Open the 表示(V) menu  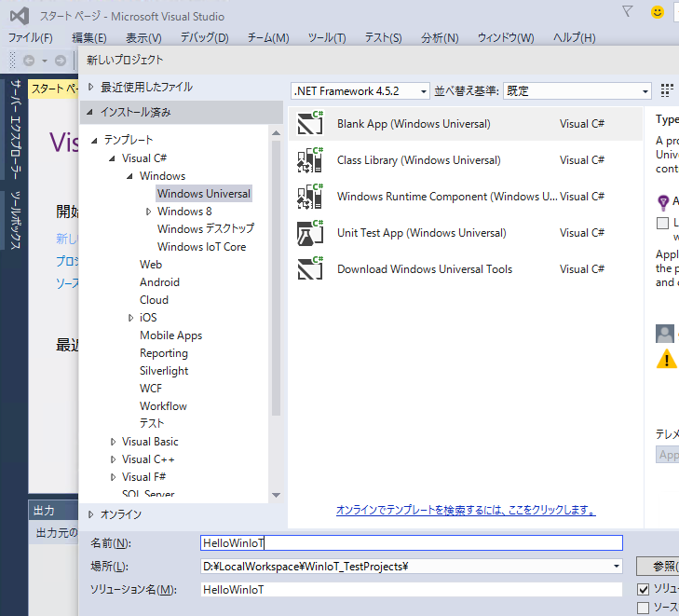[x=143, y=38]
